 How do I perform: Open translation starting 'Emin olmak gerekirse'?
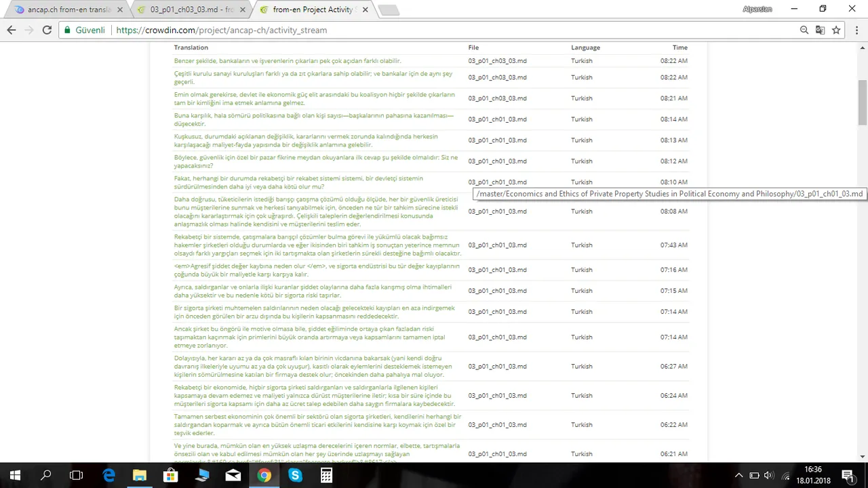point(315,98)
